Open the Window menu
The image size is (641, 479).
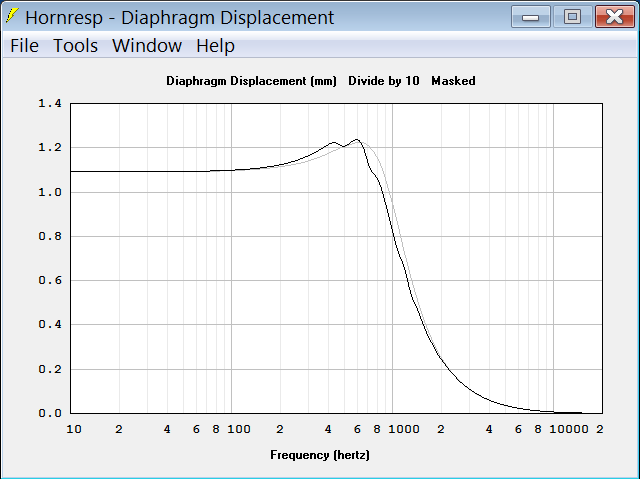tap(147, 45)
